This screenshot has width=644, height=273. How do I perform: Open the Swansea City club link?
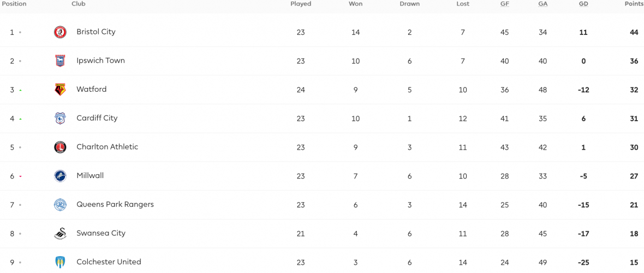point(101,233)
